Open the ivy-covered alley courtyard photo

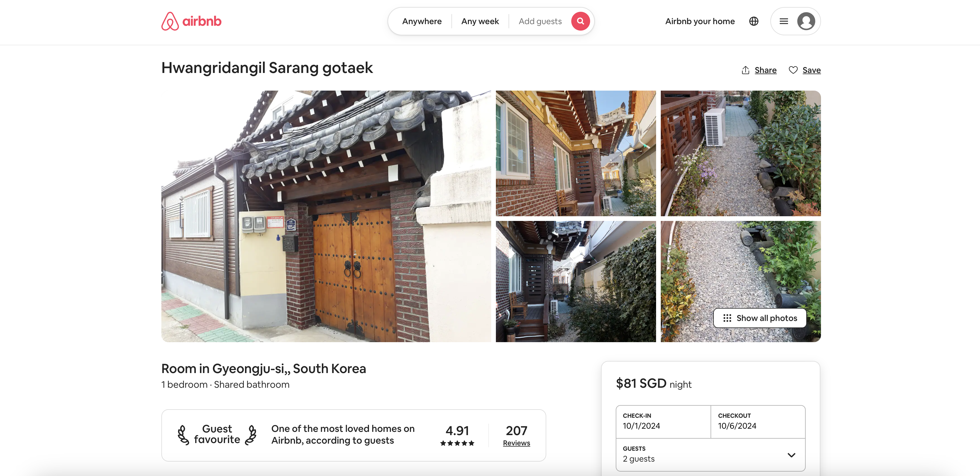[x=576, y=281]
